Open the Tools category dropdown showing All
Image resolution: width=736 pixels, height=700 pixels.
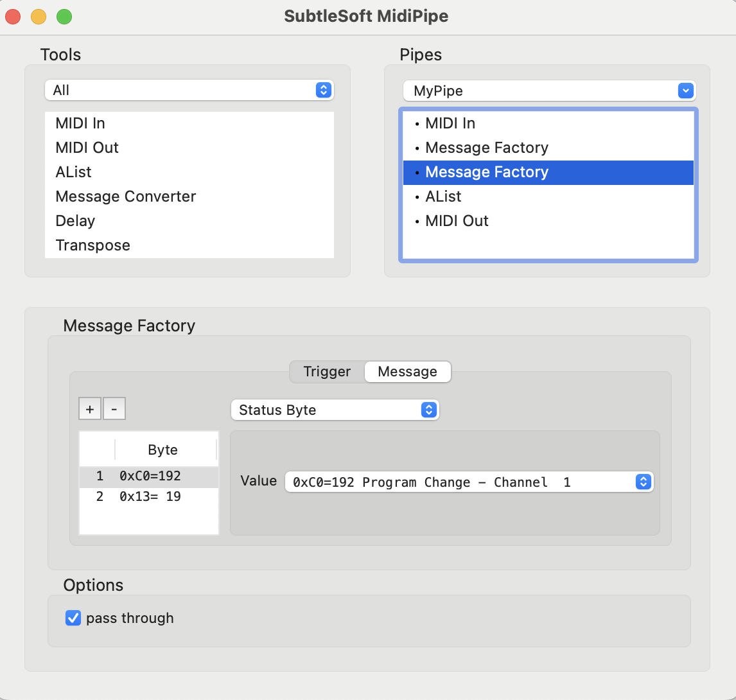[x=189, y=90]
